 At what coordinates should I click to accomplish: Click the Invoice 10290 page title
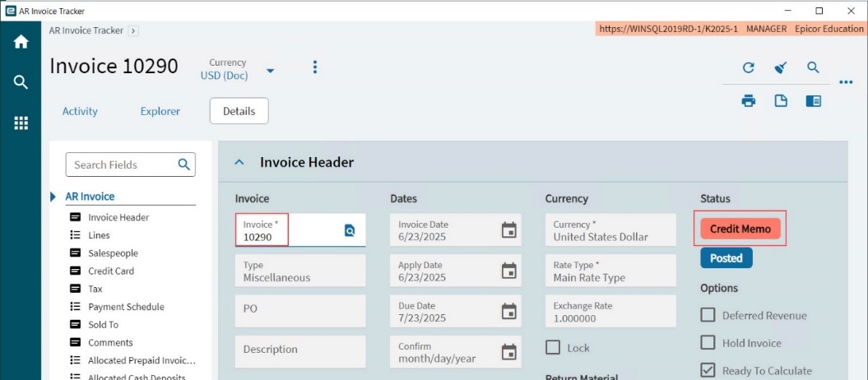[x=114, y=67]
